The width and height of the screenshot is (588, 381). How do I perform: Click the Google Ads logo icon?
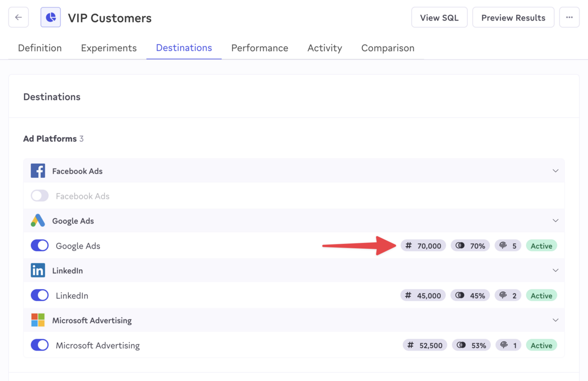tap(38, 220)
